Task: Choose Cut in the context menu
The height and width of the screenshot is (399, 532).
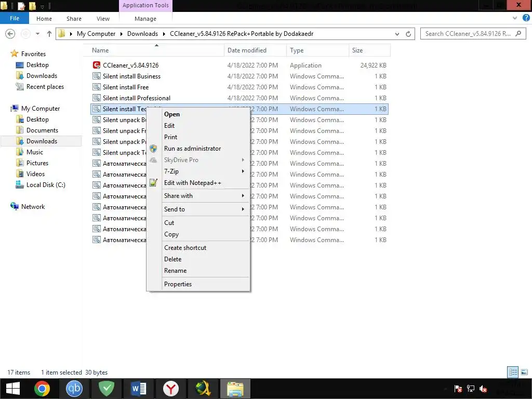Action: 198,223
